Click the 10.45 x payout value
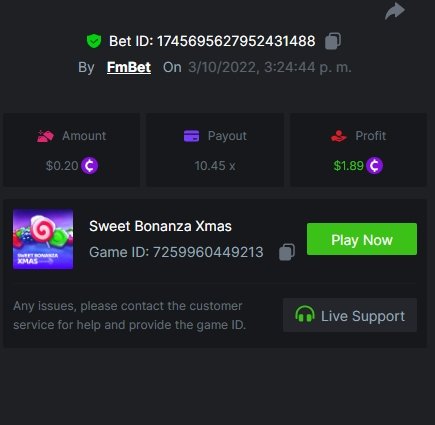 click(x=215, y=166)
